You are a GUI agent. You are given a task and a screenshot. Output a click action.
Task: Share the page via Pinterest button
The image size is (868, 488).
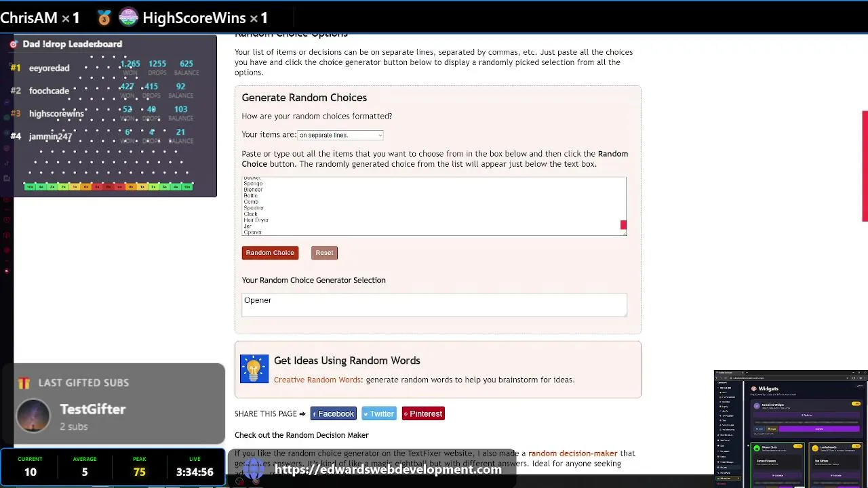423,413
